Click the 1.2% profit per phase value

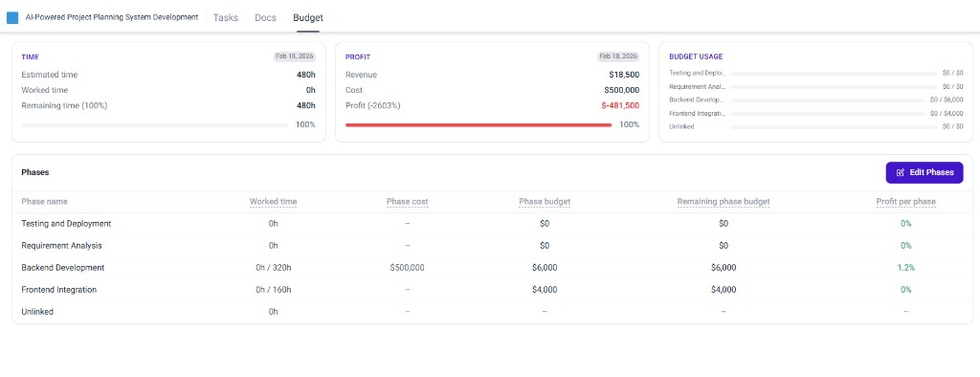[905, 268]
